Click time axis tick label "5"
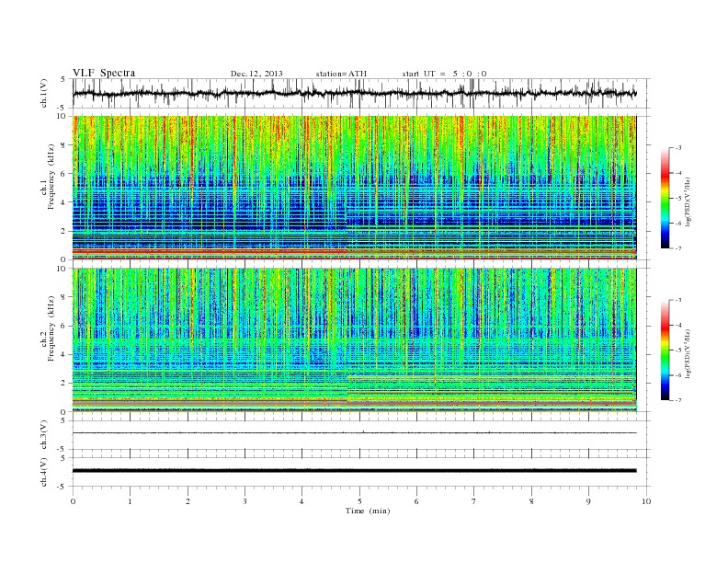 359,501
